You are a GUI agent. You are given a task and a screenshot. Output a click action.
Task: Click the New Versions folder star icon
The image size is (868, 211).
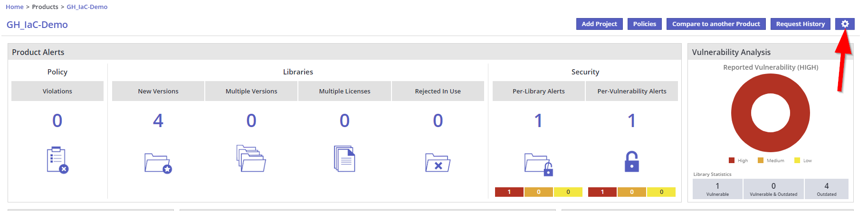point(158,163)
